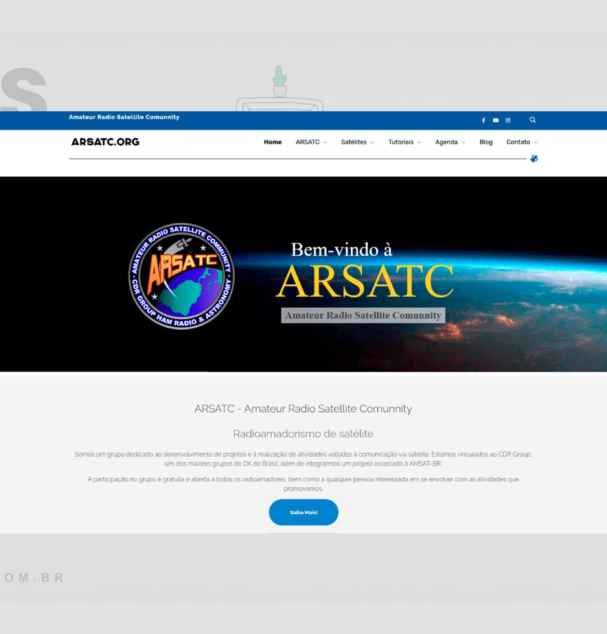The image size is (607, 634).
Task: Expand the ARSATC menu dropdown
Action: tap(310, 142)
